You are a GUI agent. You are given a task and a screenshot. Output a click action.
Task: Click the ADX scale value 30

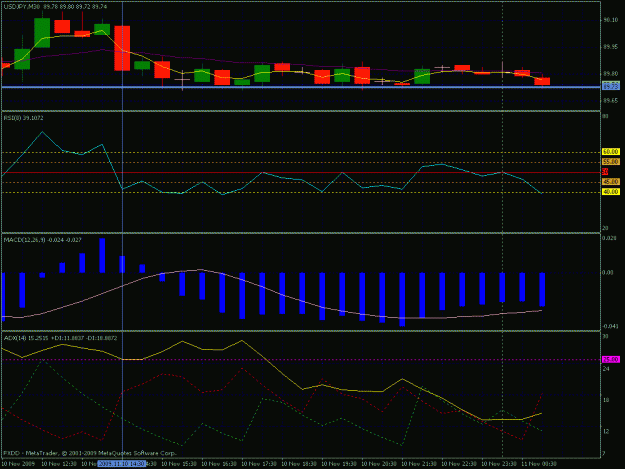point(605,336)
